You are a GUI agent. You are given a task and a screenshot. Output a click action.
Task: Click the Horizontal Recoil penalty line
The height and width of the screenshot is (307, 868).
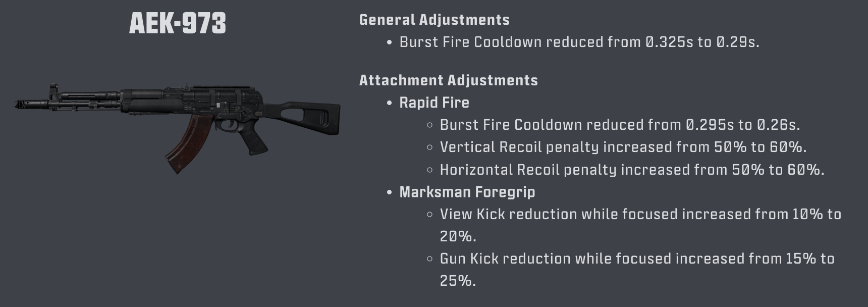coord(632,169)
